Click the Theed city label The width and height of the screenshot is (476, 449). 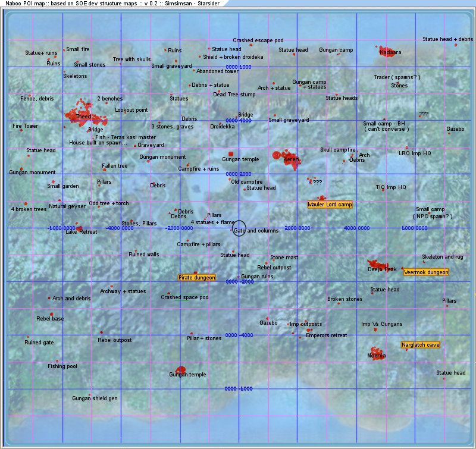83,117
